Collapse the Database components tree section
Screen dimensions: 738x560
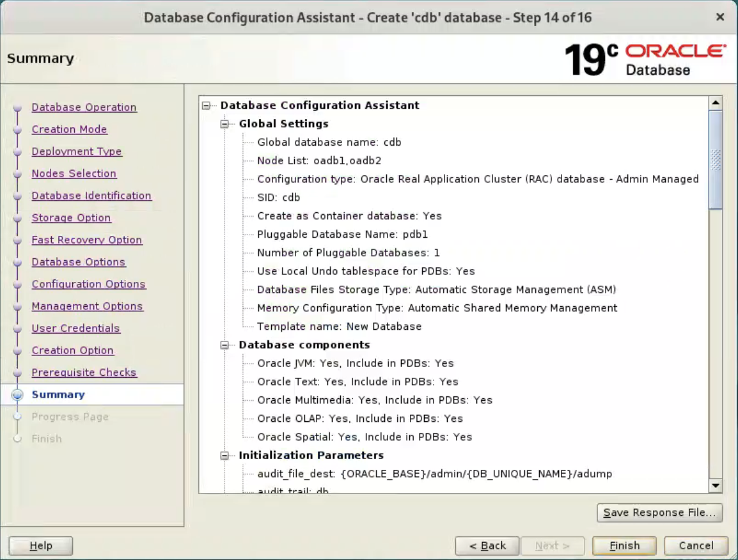click(224, 345)
